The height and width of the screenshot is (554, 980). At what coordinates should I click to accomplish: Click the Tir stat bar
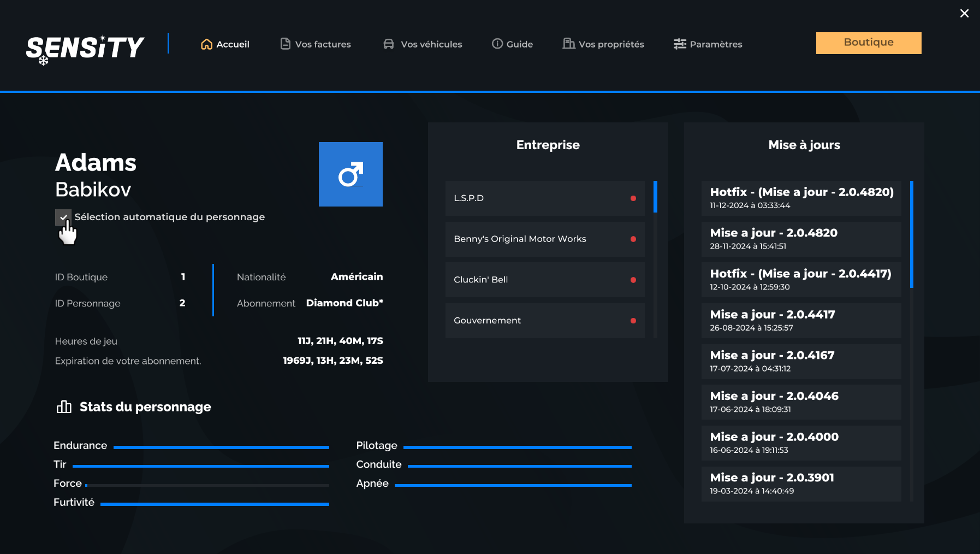click(x=201, y=466)
